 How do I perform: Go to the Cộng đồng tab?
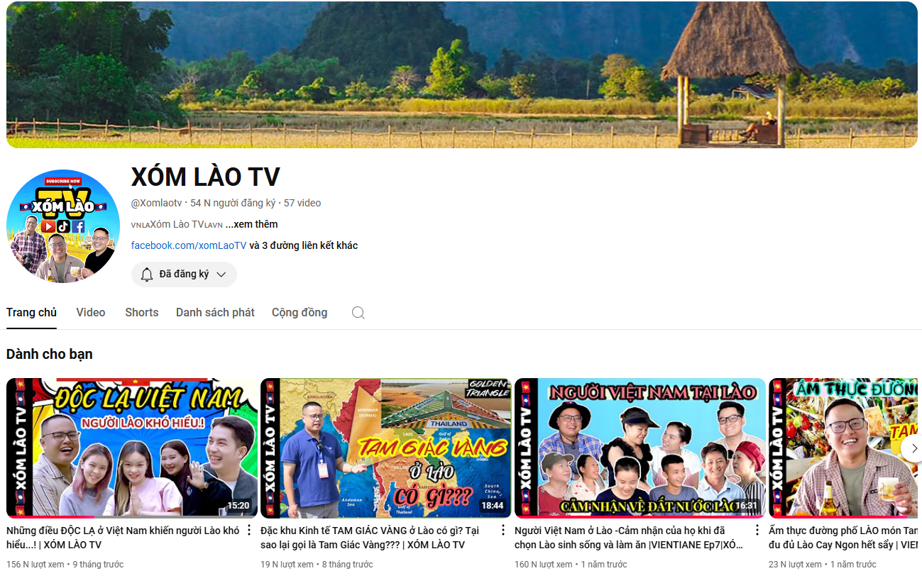tap(300, 313)
